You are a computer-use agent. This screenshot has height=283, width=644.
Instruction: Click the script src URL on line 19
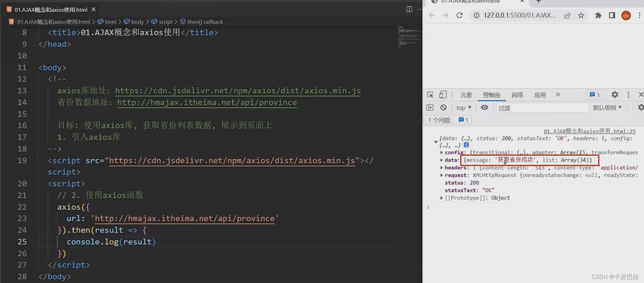tap(232, 160)
